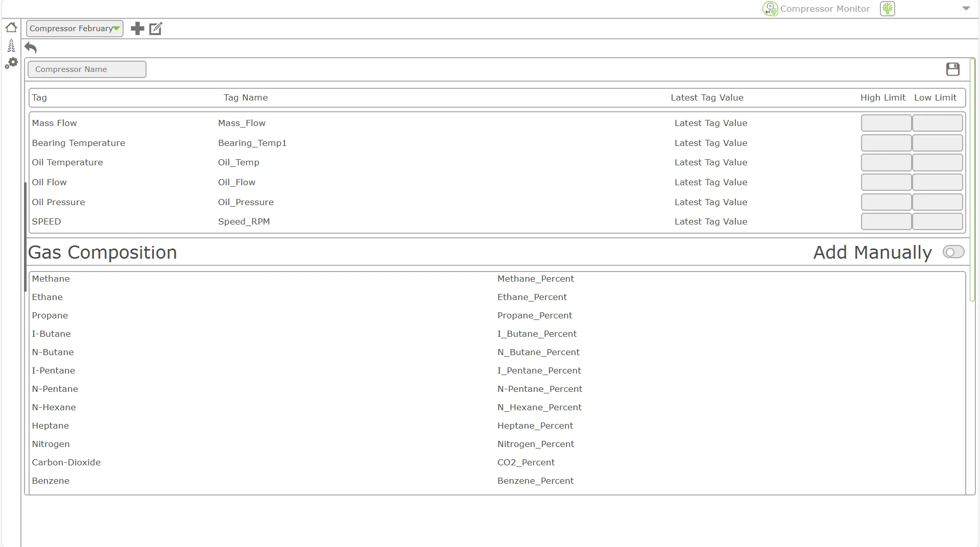Click the green vertical scrollbar on right
The height and width of the screenshot is (547, 980).
(972, 179)
